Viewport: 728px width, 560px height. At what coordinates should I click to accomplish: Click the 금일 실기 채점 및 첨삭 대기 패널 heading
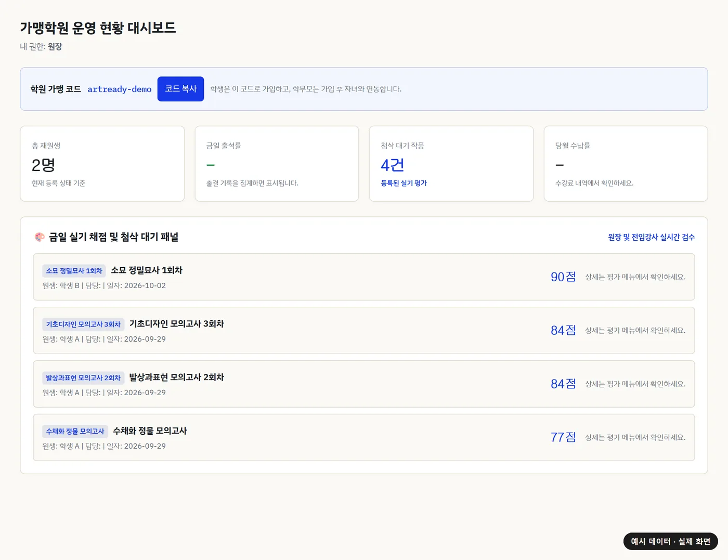(113, 237)
